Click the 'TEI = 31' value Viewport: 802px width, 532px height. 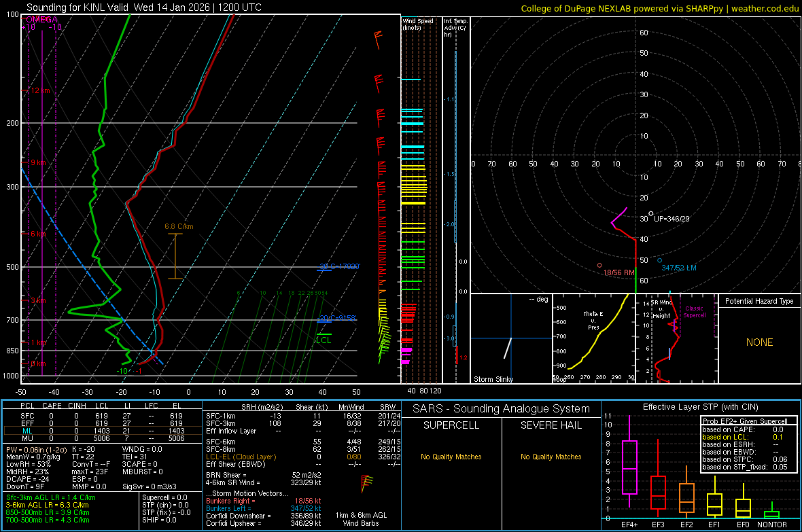coord(135,457)
